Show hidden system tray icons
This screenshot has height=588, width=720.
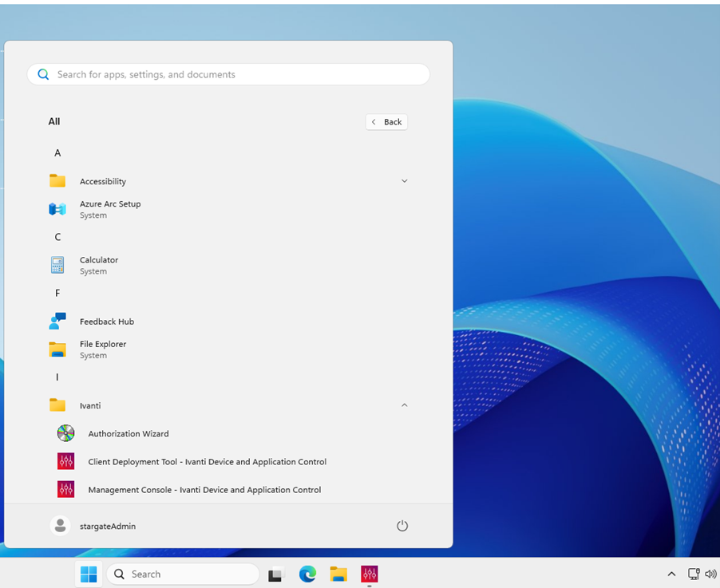click(x=671, y=574)
